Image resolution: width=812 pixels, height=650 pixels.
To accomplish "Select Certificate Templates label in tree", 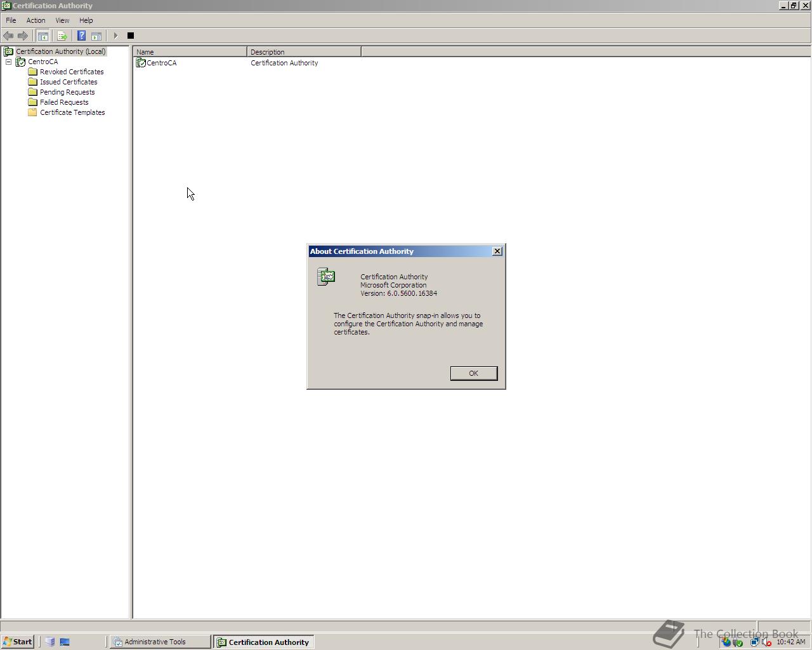I will [72, 112].
